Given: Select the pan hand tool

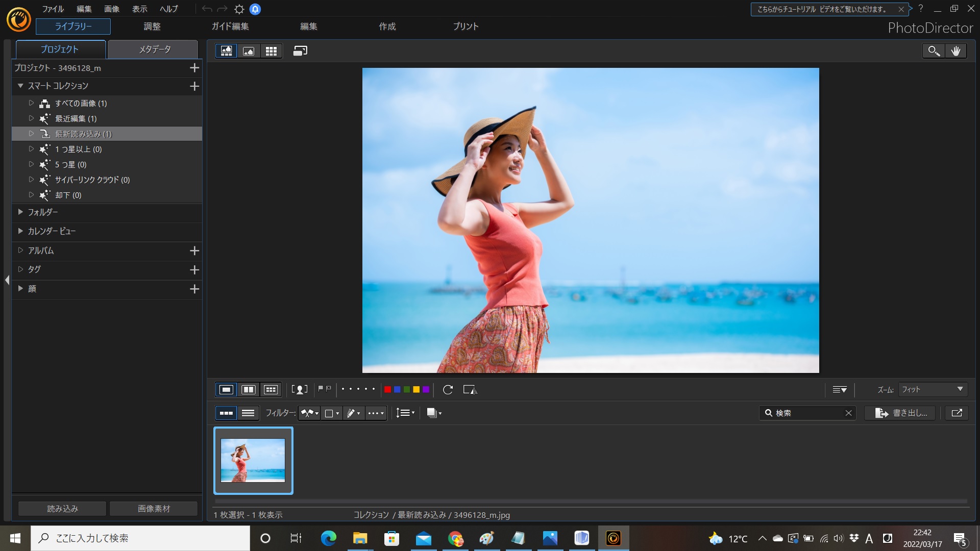Looking at the screenshot, I should (955, 51).
